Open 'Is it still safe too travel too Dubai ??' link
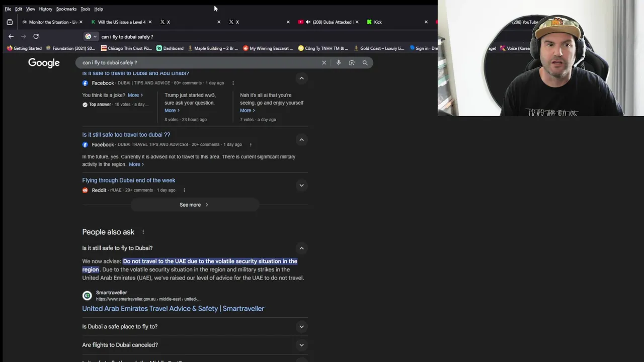Image resolution: width=644 pixels, height=362 pixels. click(x=126, y=135)
